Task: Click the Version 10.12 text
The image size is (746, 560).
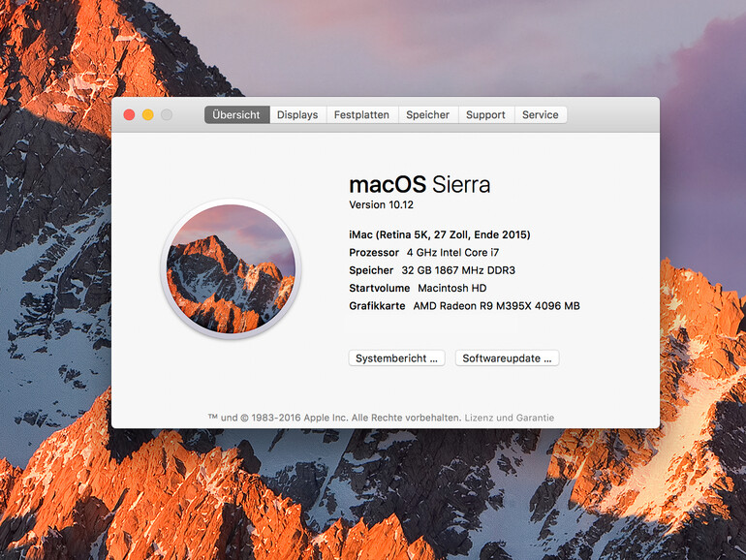Action: 381,205
